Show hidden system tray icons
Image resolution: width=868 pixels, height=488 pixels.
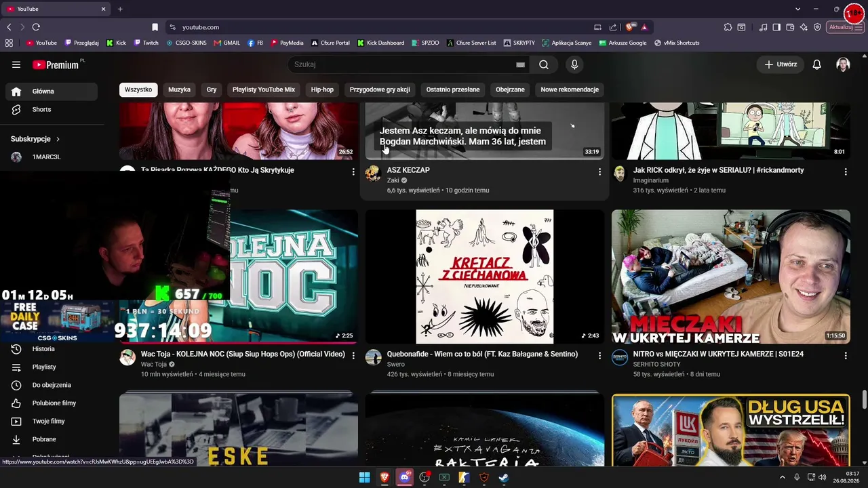783,477
